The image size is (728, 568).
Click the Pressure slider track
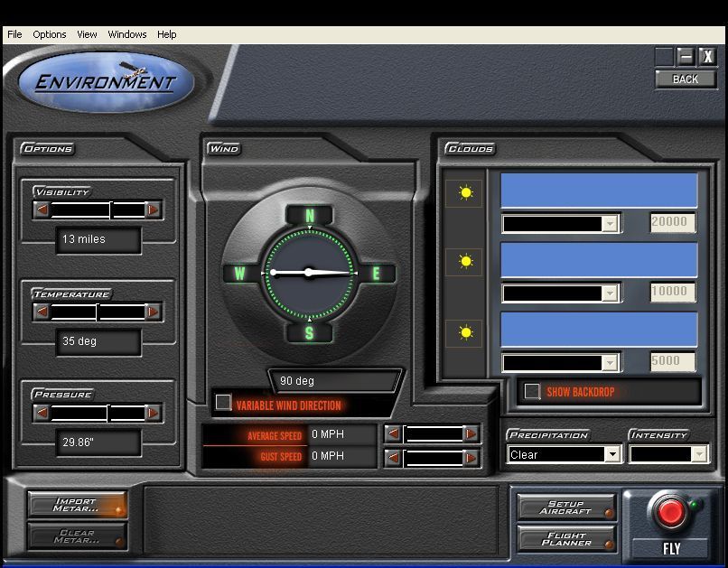pyautogui.click(x=98, y=413)
